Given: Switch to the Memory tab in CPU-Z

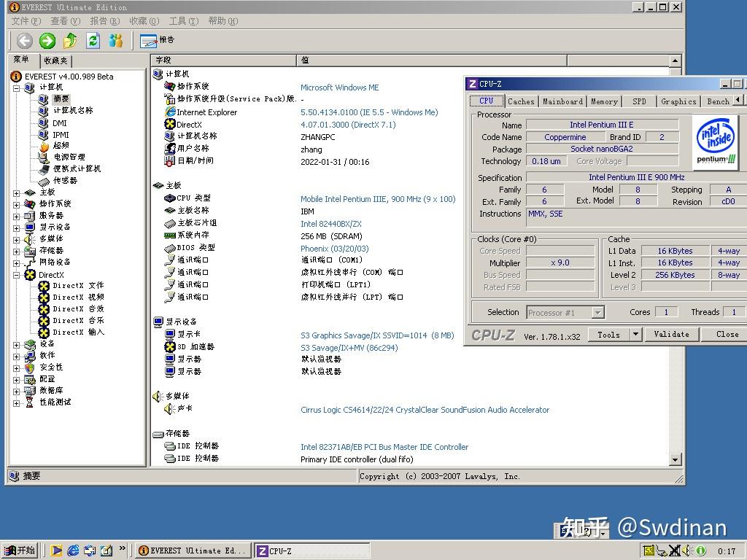Looking at the screenshot, I should (603, 101).
